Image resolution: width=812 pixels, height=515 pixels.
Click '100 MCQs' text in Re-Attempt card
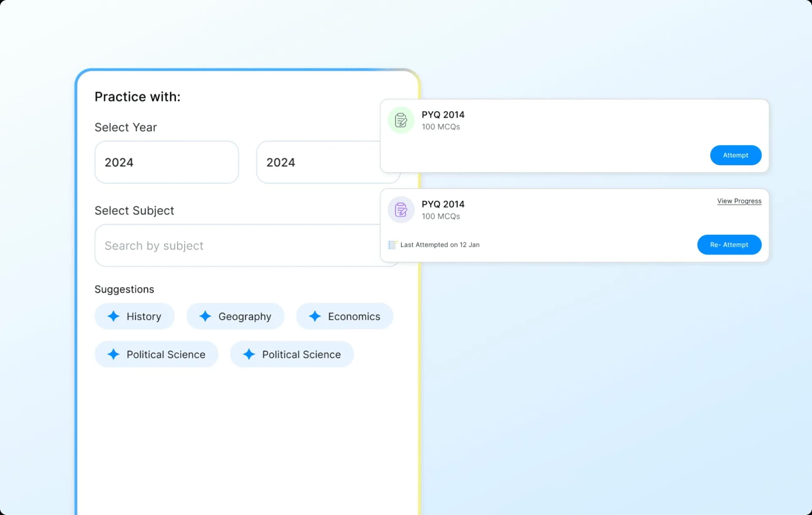[441, 216]
